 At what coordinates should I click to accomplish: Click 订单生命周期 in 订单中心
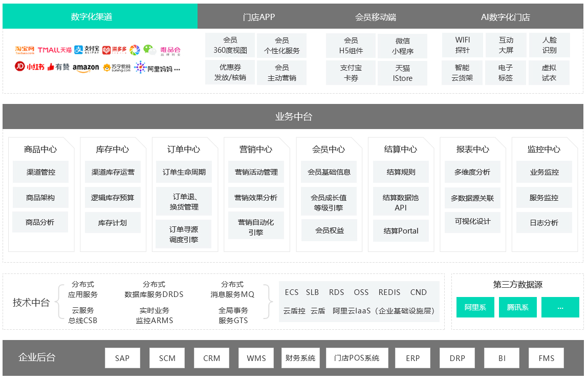(x=184, y=172)
